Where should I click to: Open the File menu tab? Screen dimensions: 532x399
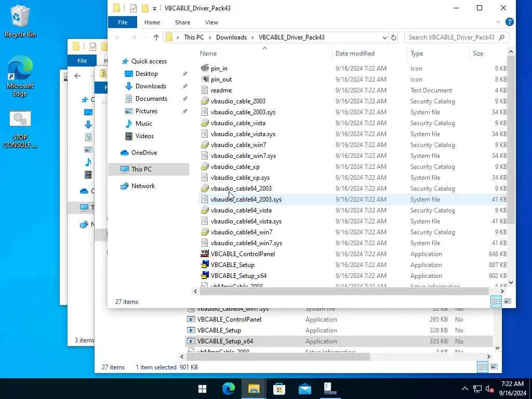(123, 22)
